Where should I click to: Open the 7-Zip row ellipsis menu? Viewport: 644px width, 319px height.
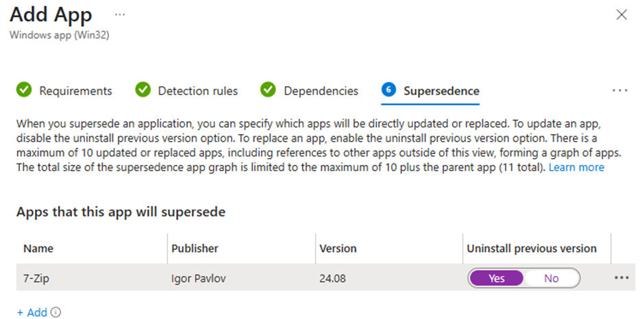click(x=621, y=278)
